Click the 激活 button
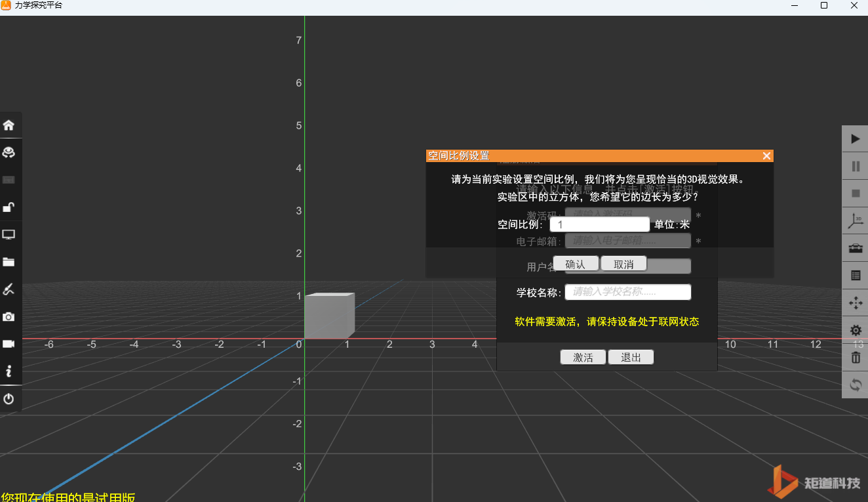Image resolution: width=868 pixels, height=502 pixels. tap(583, 357)
